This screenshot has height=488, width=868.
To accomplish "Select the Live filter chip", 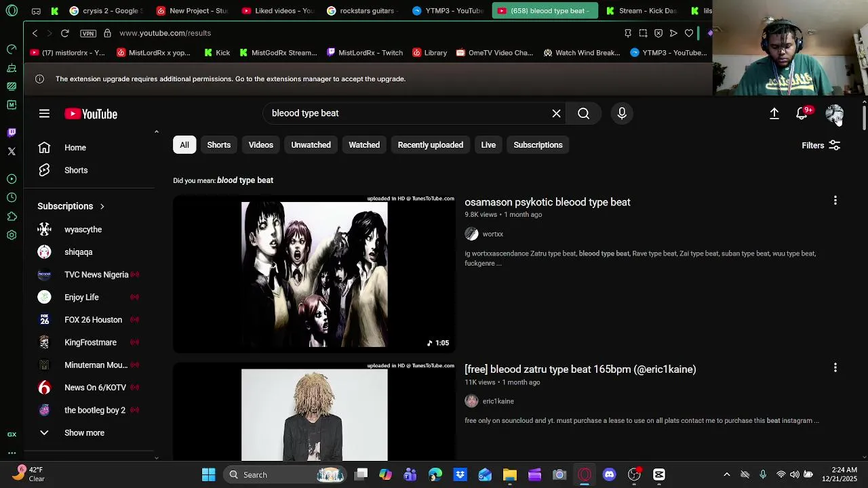I will coord(488,145).
